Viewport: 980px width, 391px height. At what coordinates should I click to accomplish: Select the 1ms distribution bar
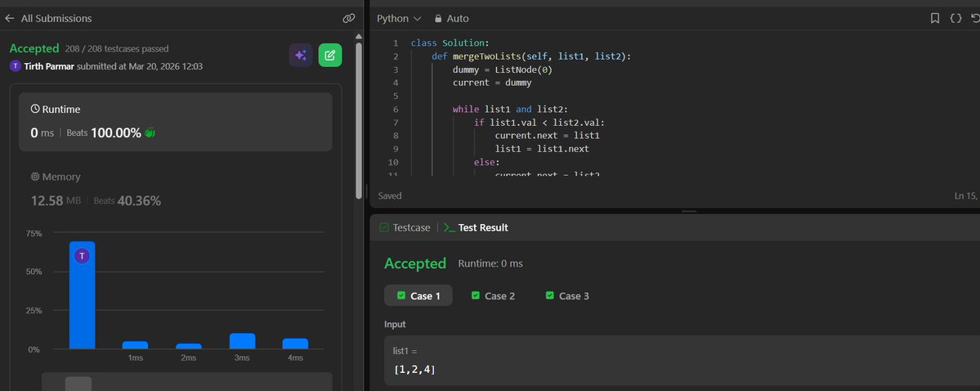(135, 345)
